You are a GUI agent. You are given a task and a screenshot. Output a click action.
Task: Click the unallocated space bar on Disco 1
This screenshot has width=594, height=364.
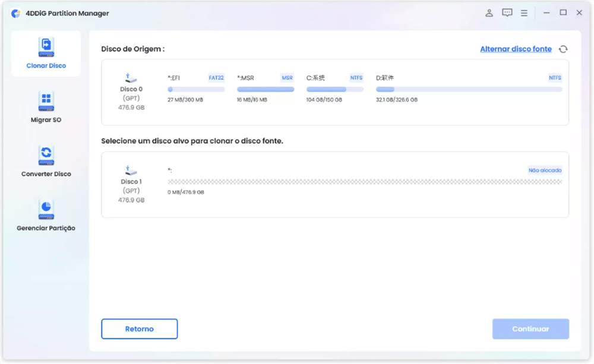click(365, 182)
